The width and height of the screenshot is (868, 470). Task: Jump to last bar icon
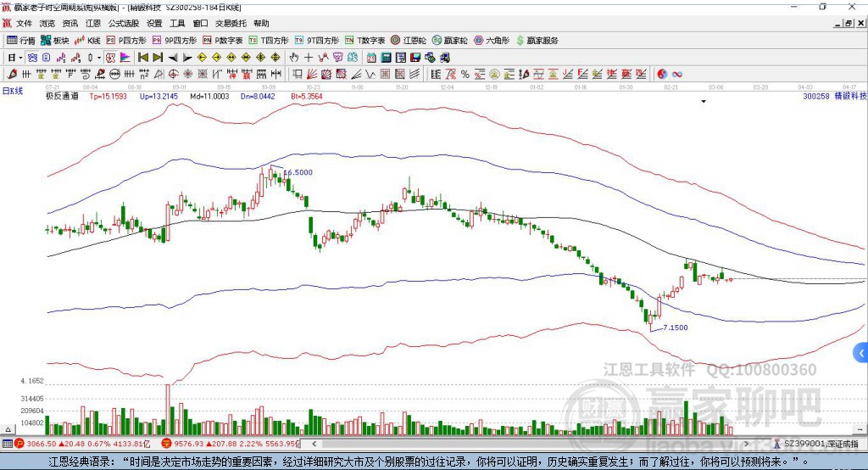point(158,58)
